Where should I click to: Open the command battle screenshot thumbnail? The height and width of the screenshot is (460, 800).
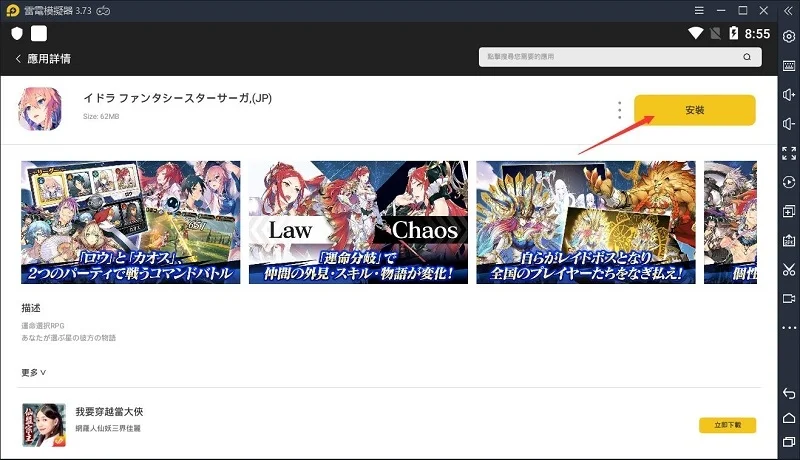tap(131, 222)
